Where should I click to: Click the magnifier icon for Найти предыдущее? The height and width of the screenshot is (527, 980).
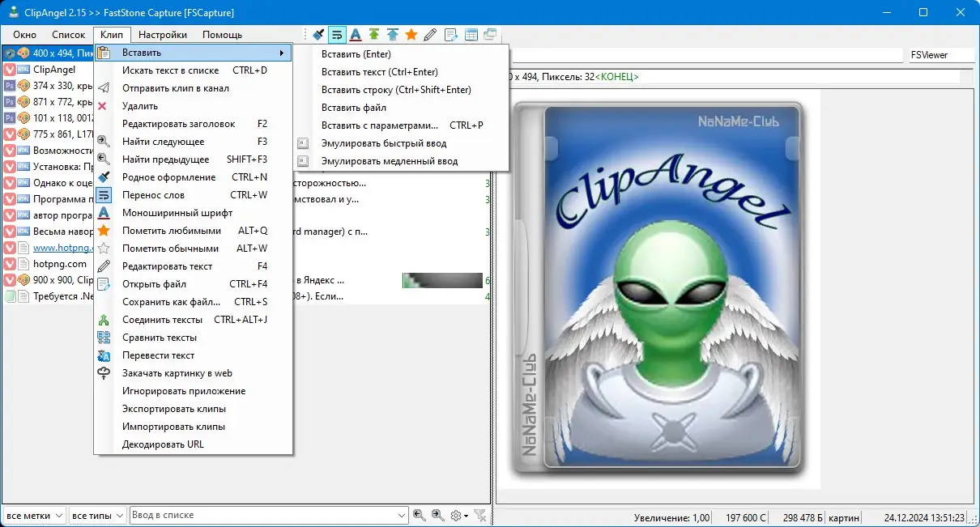click(104, 159)
